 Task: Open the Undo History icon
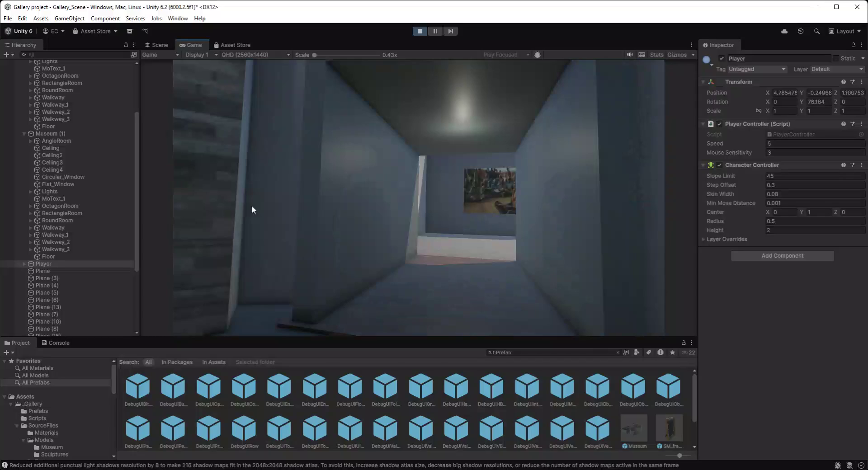[x=801, y=31]
